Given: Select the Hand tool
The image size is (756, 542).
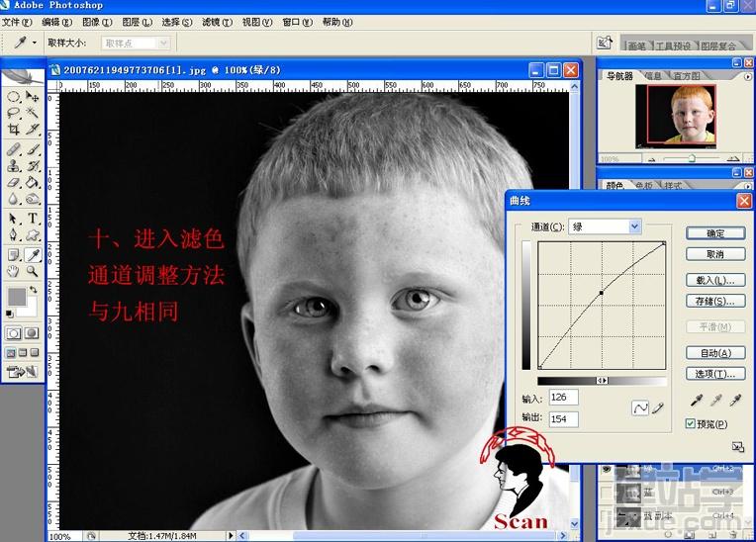Looking at the screenshot, I should click(x=14, y=271).
